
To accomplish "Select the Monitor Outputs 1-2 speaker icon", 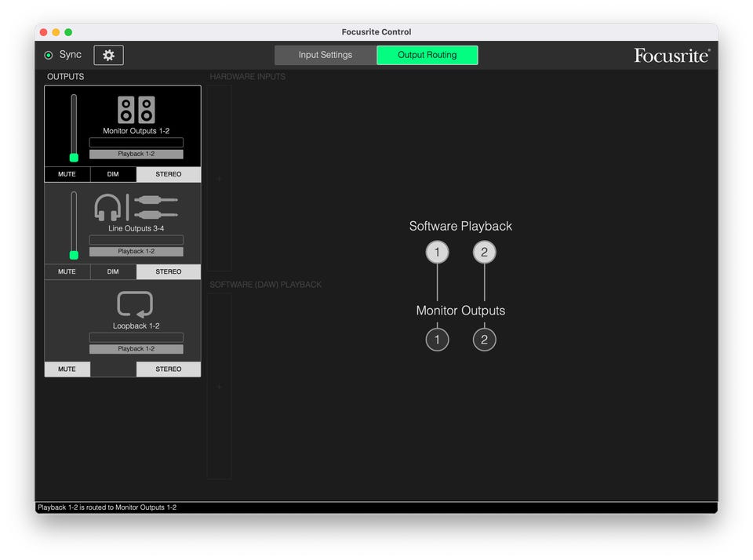I will [136, 110].
